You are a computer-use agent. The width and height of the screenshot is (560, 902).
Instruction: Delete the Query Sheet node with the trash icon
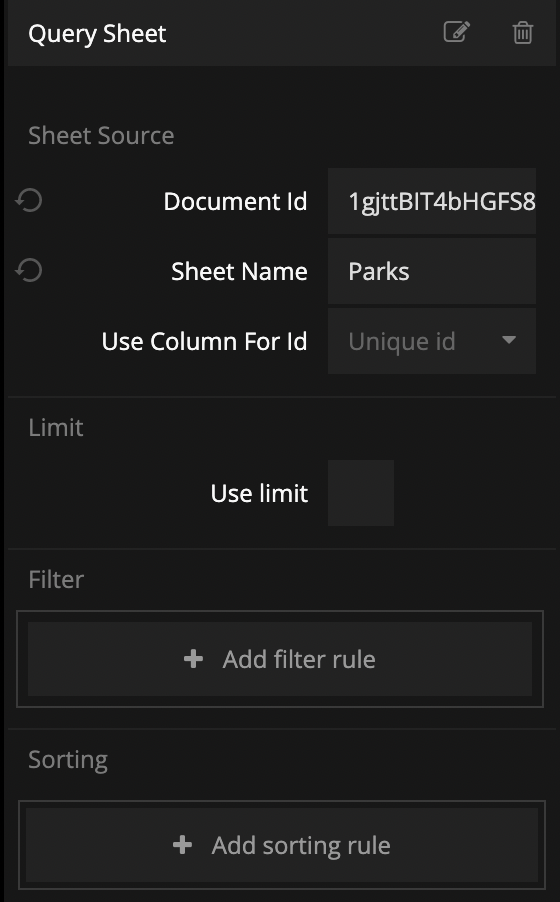[523, 33]
